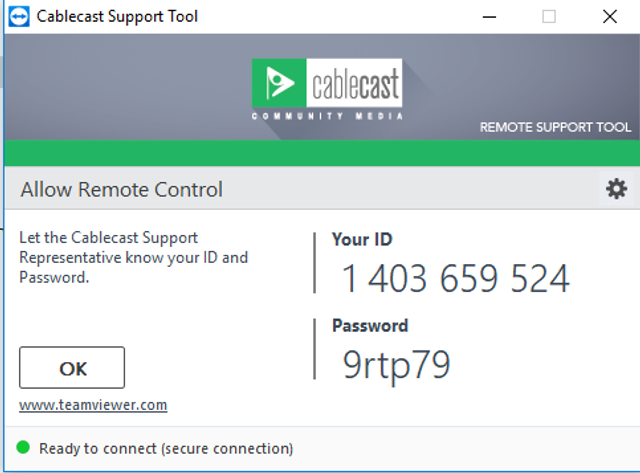Screen dimensions: 640x473
Task: Minimize the Cablecast Support Tool window
Action: [x=489, y=17]
